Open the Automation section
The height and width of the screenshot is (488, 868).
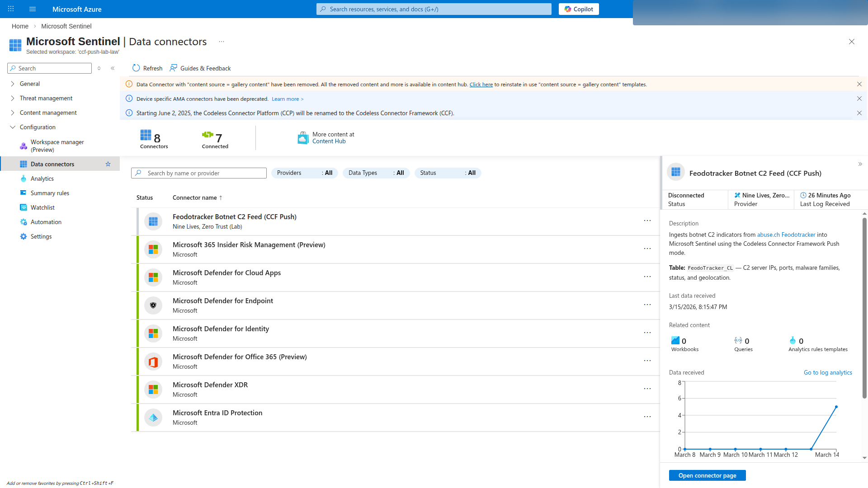(x=46, y=221)
